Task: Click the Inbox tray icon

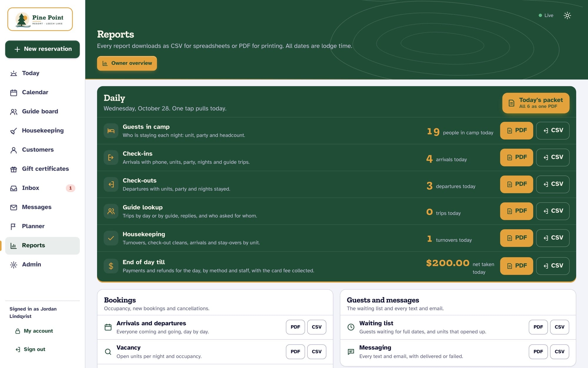Action: (14, 188)
